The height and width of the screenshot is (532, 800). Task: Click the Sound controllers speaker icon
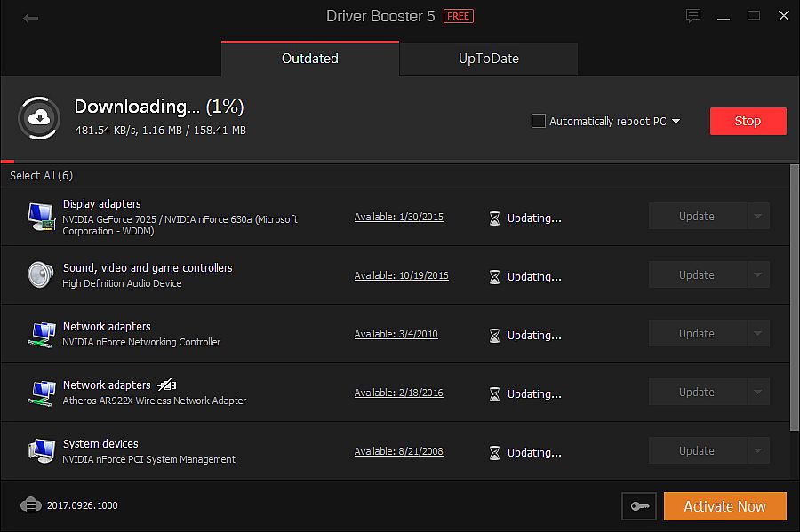click(x=41, y=274)
